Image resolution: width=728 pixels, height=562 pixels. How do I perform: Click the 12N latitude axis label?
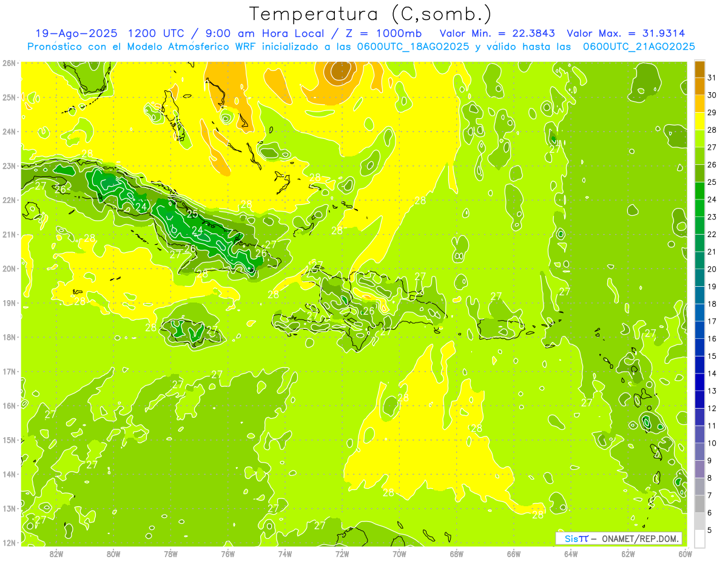9,543
